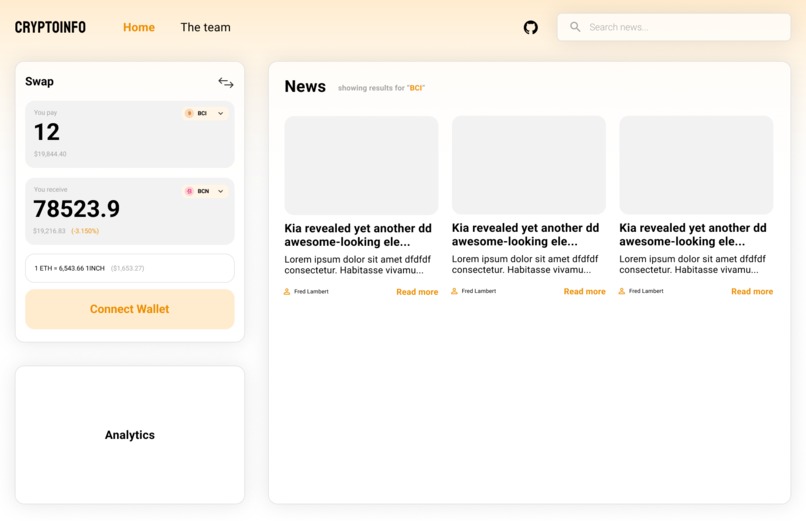
Task: Open the GitHub icon link
Action: [x=530, y=27]
